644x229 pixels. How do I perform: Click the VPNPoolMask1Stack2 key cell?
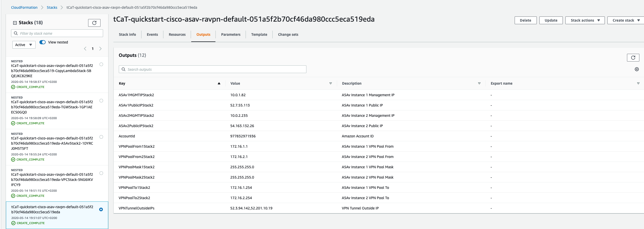coord(137,167)
